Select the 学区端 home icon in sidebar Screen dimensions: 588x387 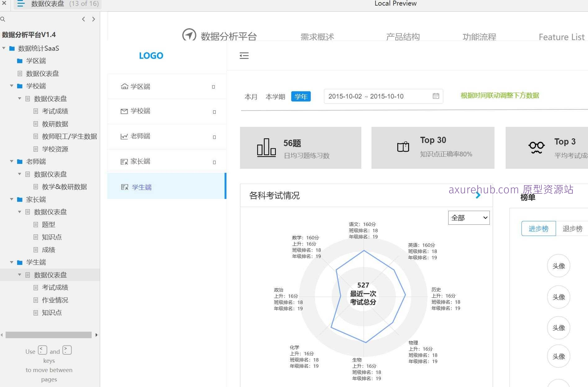125,86
